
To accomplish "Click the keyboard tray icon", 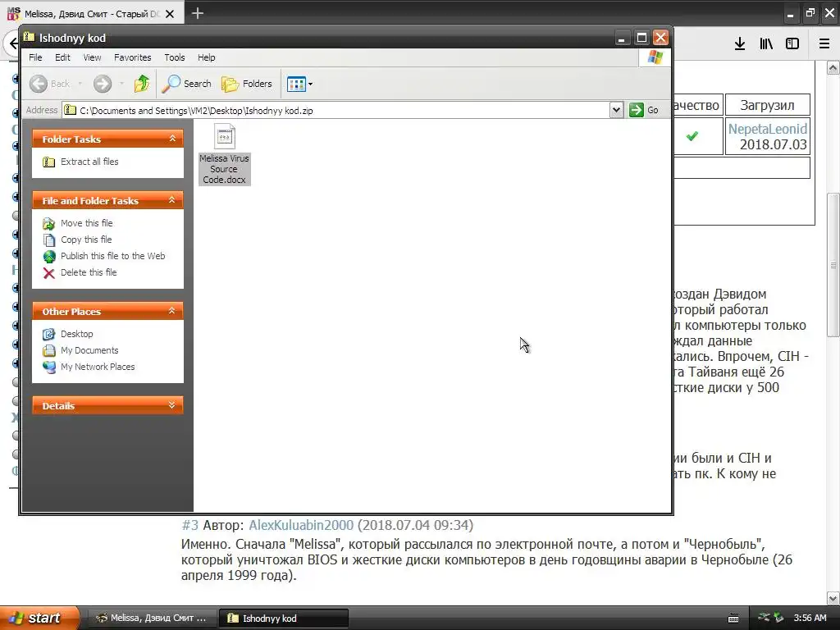I will [x=733, y=619].
